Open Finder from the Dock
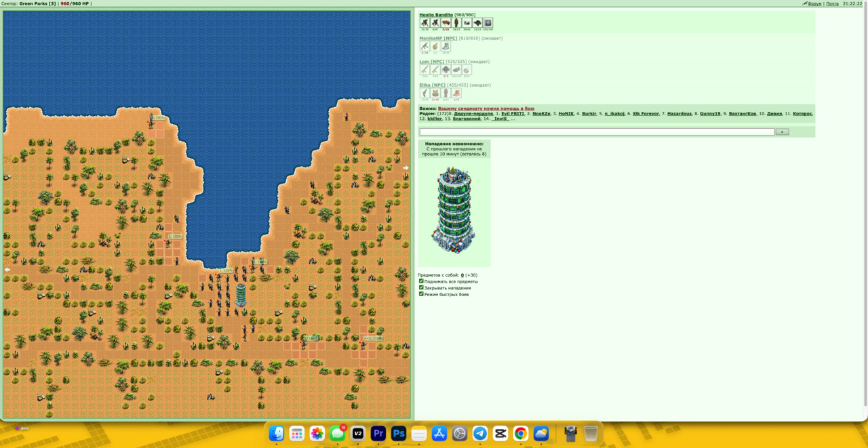This screenshot has width=868, height=448. pyautogui.click(x=277, y=433)
